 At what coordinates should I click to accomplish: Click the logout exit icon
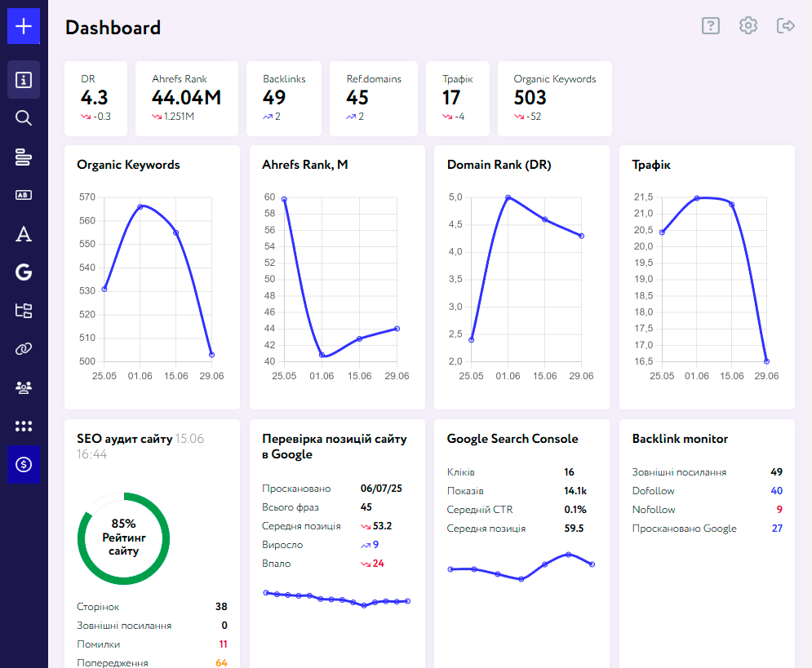(786, 26)
